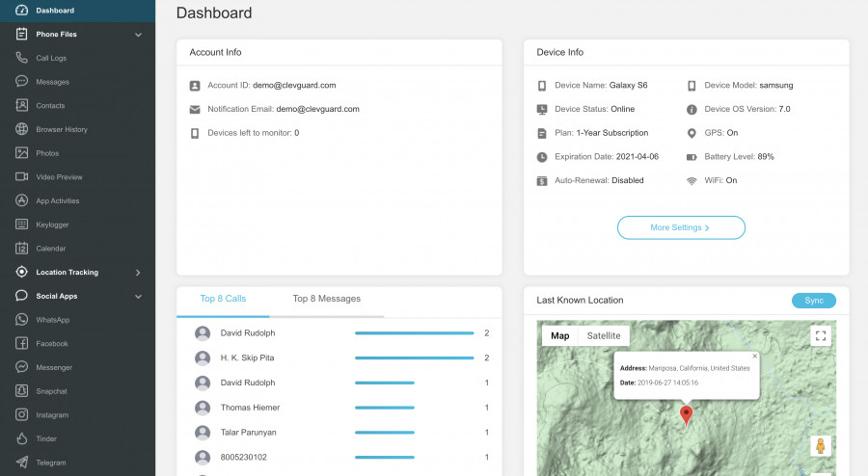The height and width of the screenshot is (476, 868).
Task: Click the More Settings button
Action: tap(681, 227)
